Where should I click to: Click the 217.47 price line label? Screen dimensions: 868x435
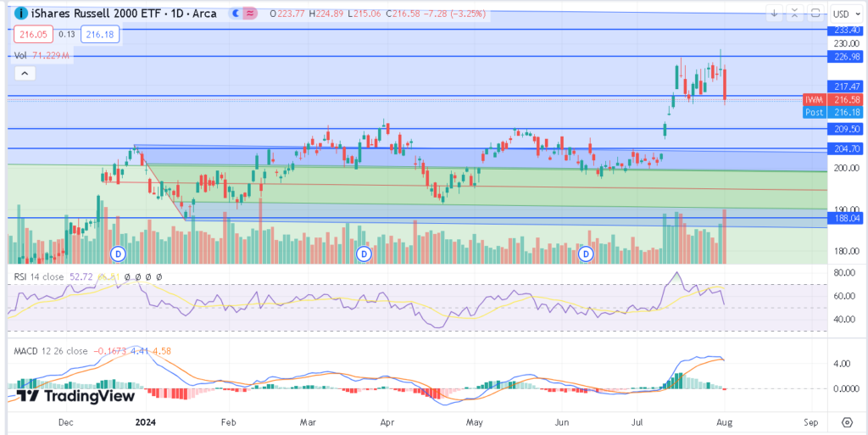[x=843, y=86]
